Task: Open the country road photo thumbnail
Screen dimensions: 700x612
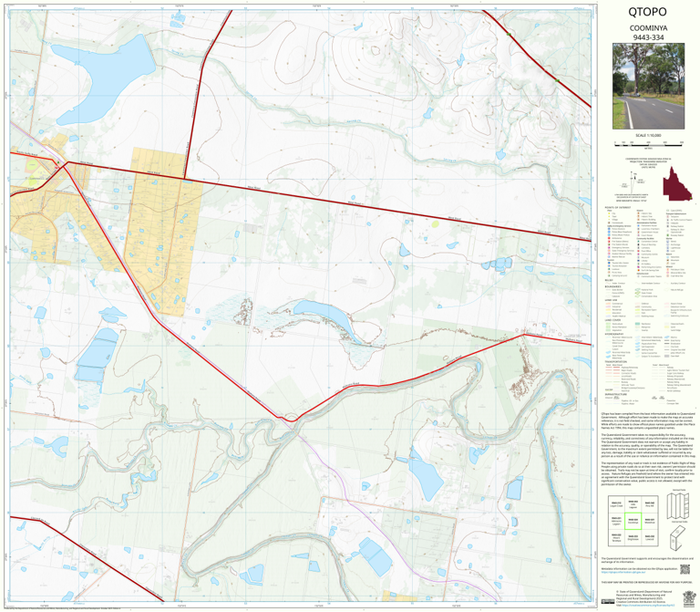Action: (648, 87)
